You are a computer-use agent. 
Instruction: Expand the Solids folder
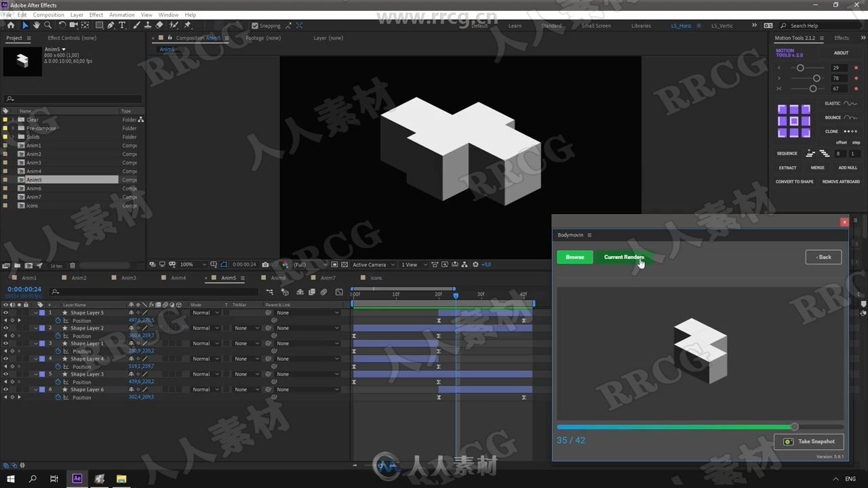point(12,137)
